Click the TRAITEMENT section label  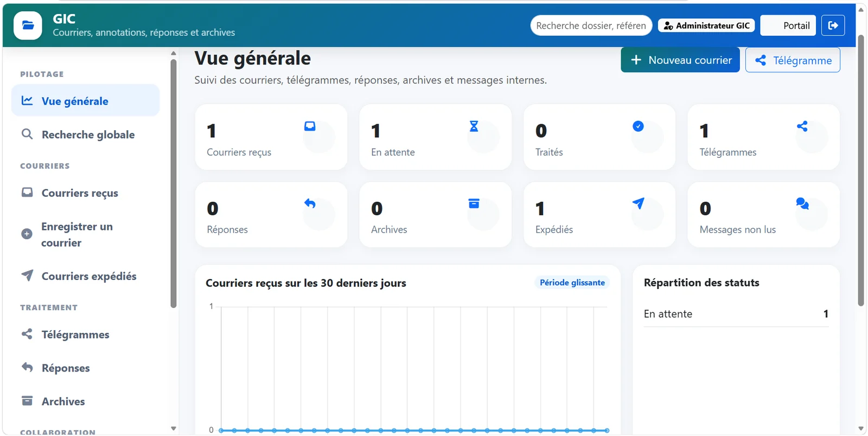(49, 307)
